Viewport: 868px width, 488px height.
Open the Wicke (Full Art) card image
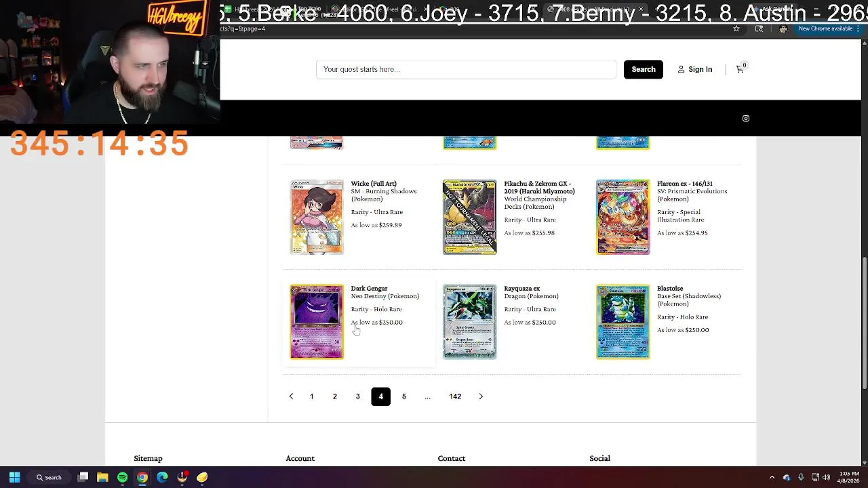(x=317, y=217)
